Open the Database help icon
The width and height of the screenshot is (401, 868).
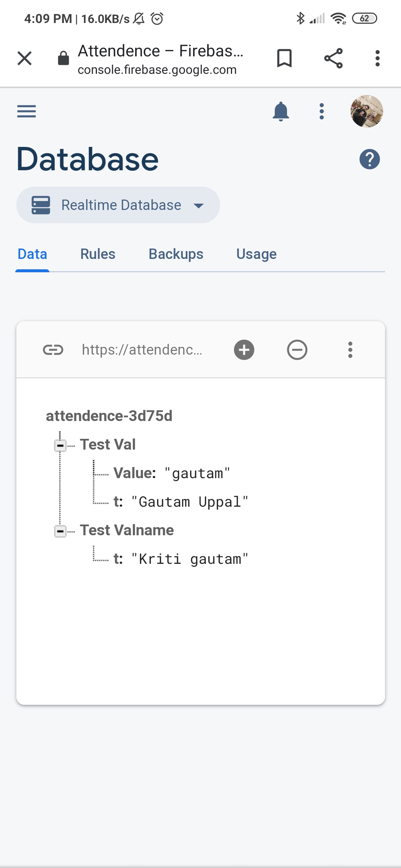coord(369,160)
